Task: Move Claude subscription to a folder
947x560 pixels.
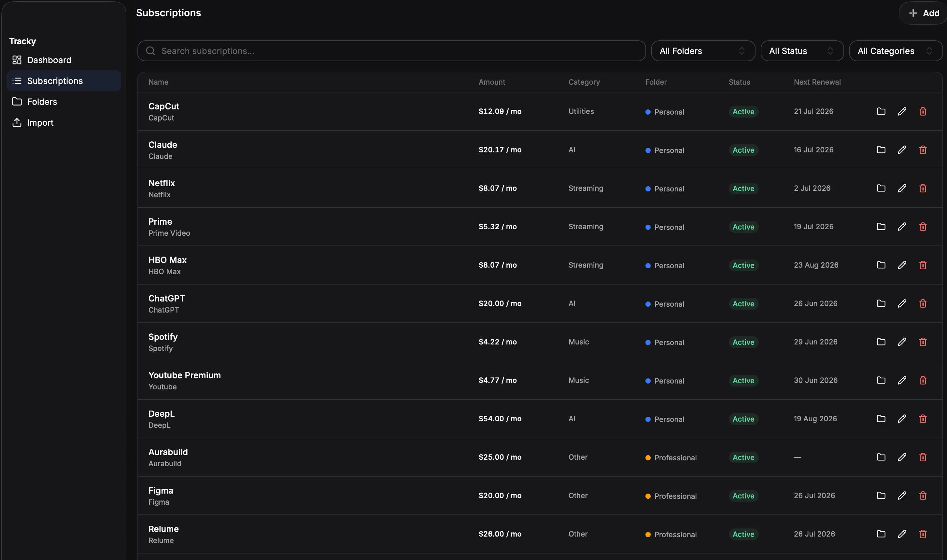Action: point(881,150)
